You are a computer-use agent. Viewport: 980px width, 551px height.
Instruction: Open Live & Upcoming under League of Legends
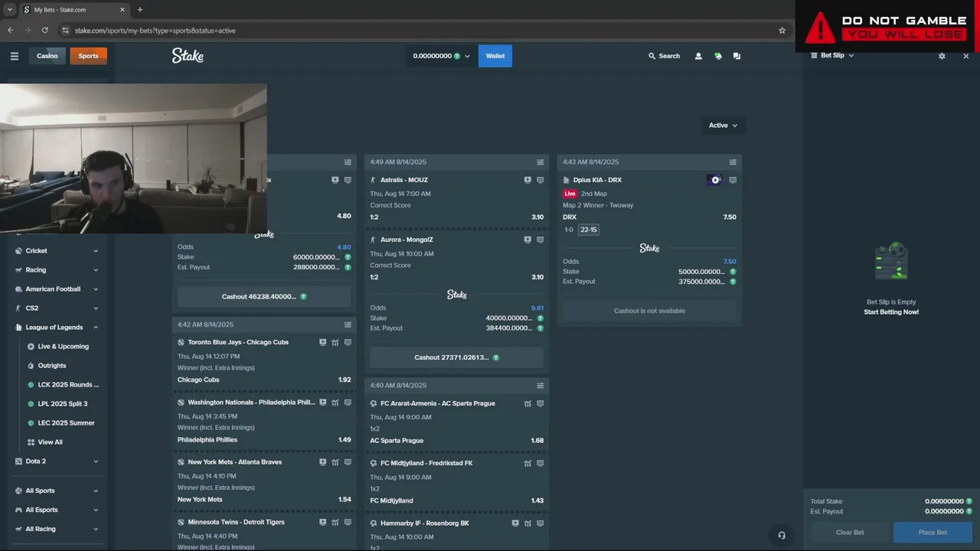[x=63, y=347]
